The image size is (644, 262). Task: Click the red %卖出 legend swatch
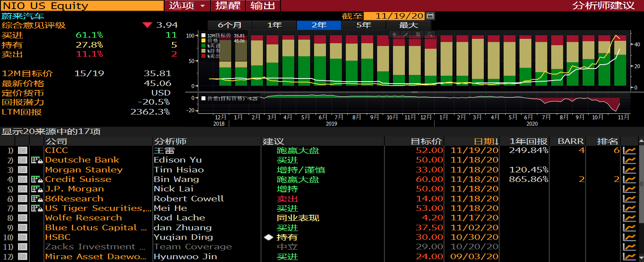point(203,56)
